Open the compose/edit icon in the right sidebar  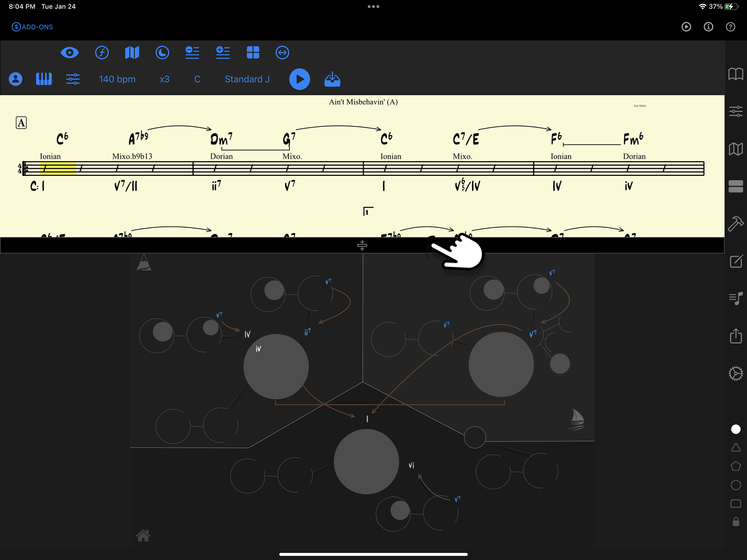[x=736, y=262]
